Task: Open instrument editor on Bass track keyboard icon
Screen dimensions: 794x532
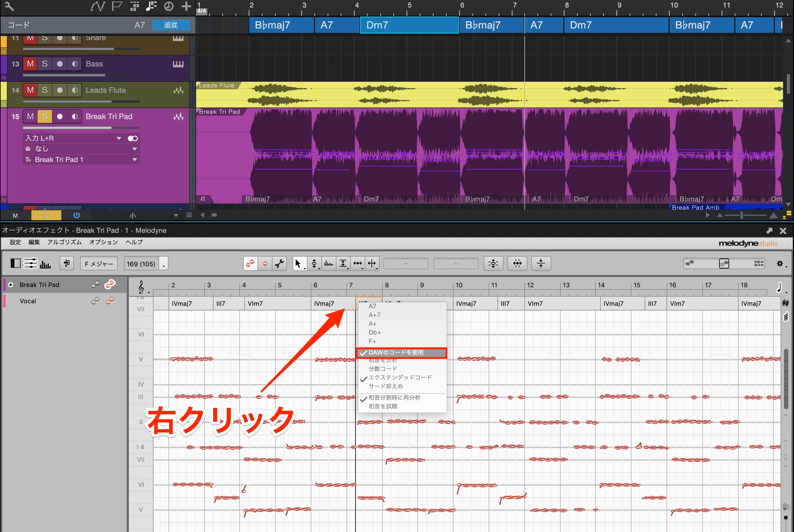Action: [x=178, y=64]
